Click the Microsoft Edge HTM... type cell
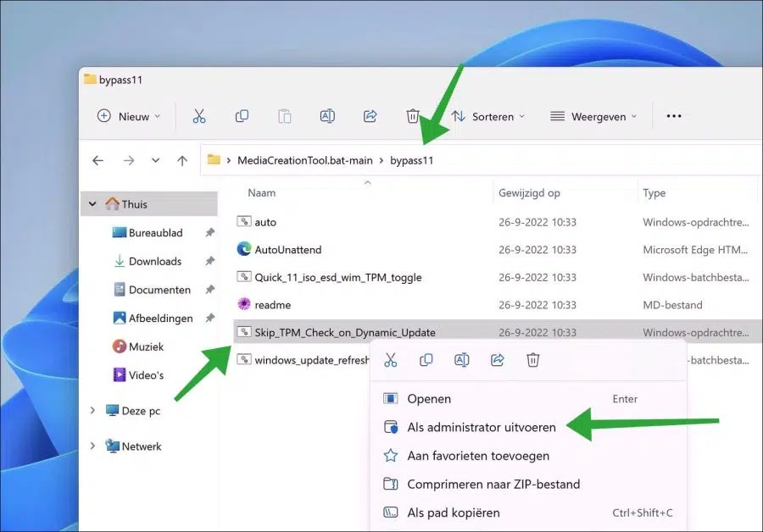Viewport: 763px width, 532px height. tap(695, 249)
